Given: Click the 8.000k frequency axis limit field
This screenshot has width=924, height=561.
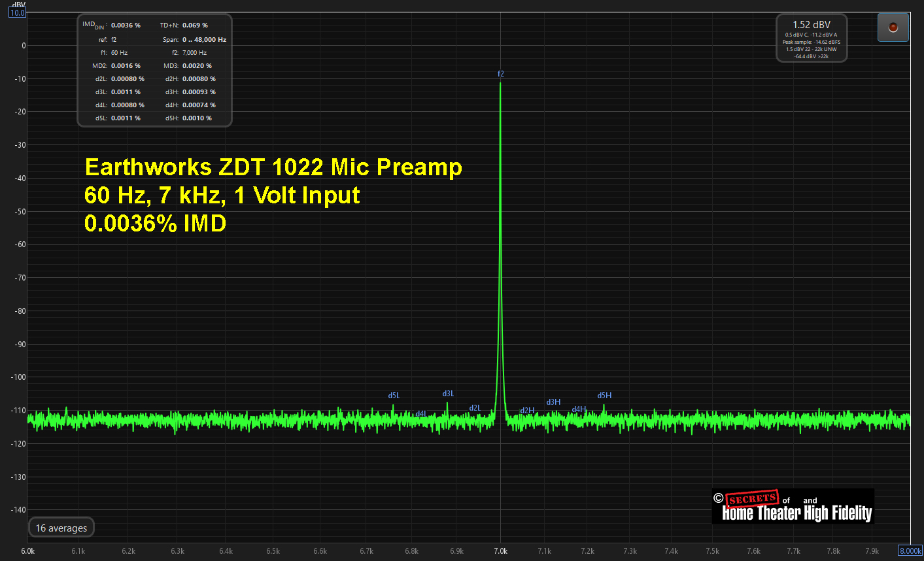Looking at the screenshot, I should [x=910, y=551].
